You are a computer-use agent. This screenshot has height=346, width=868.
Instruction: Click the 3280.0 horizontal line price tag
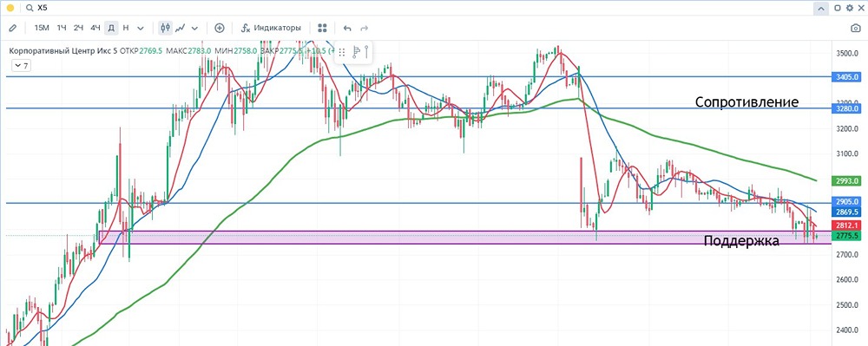click(847, 109)
